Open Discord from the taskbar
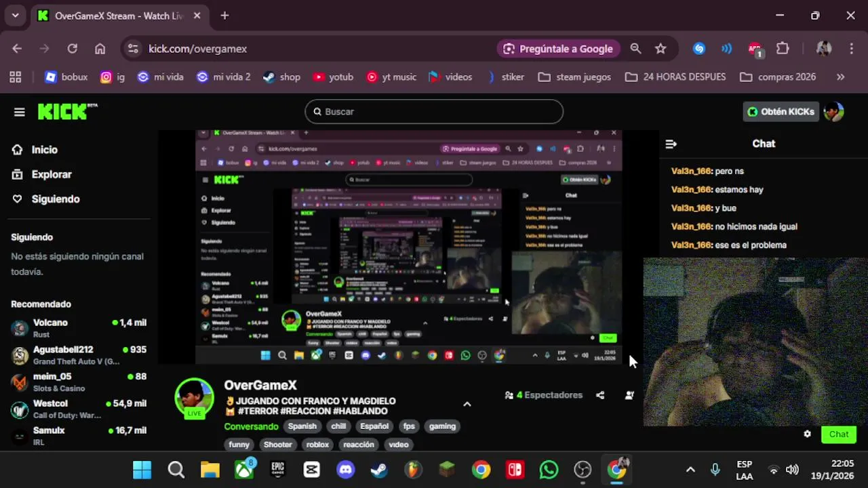The width and height of the screenshot is (868, 488). 346,470
